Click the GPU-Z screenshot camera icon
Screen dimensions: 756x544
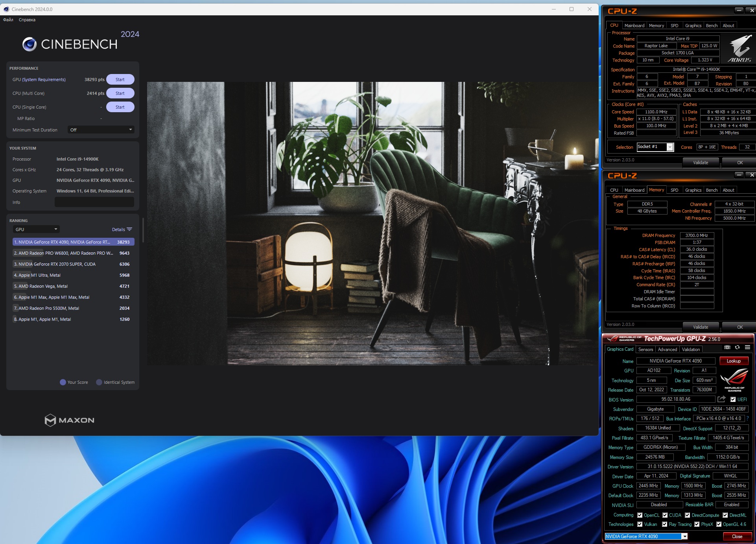tap(727, 348)
